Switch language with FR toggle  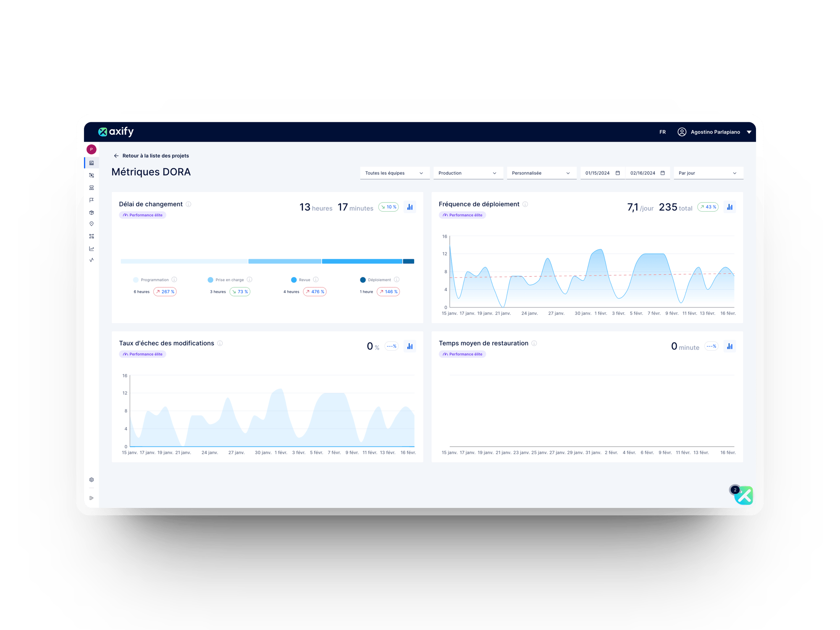[x=662, y=132]
